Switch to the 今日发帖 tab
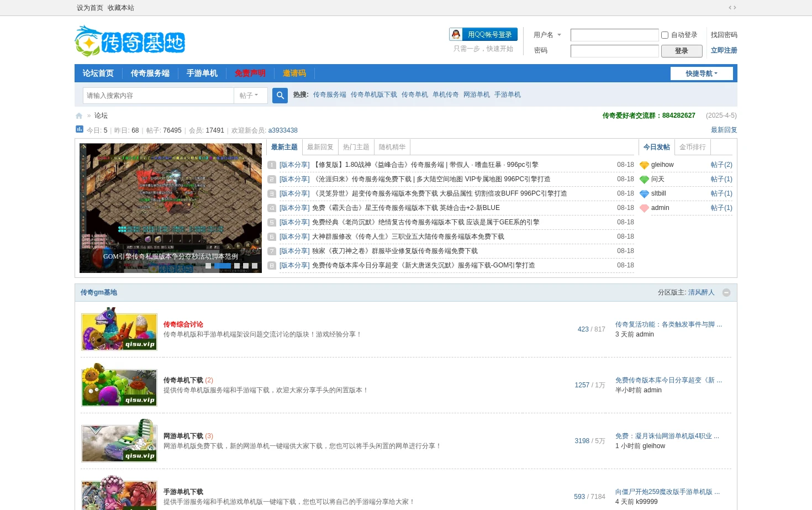Viewport: 812px width, 510px height. coord(657,147)
